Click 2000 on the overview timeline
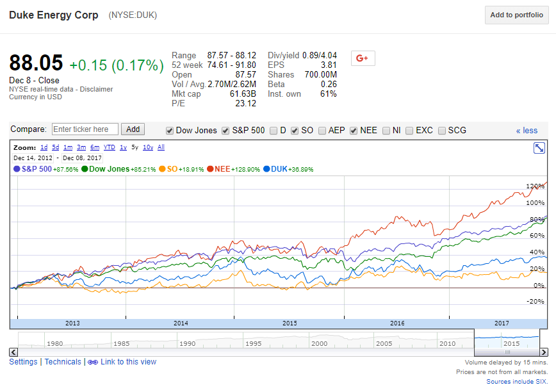Screen dimensions: 556x392 click(x=319, y=343)
